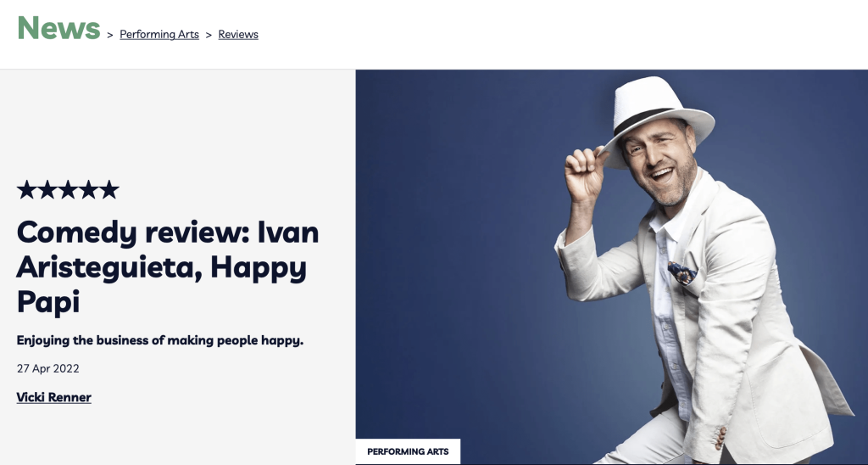Viewport: 868px width, 465px height.
Task: Open the News section heading
Action: click(58, 28)
